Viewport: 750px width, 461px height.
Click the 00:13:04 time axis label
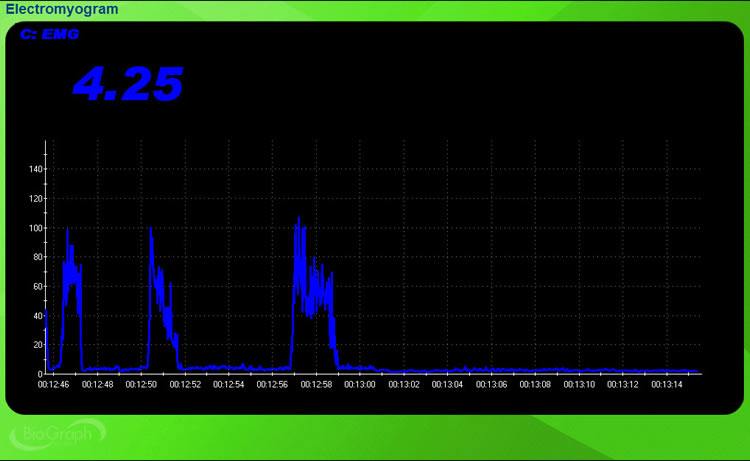tap(448, 384)
